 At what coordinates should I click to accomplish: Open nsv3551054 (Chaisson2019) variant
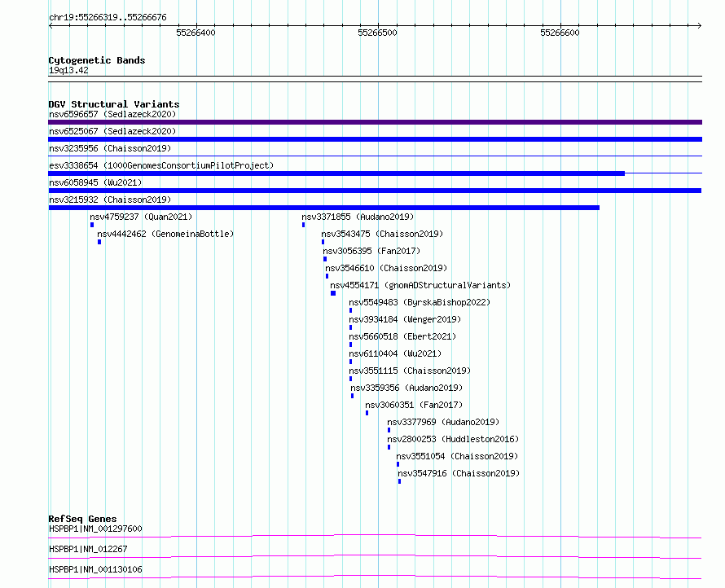(x=457, y=456)
